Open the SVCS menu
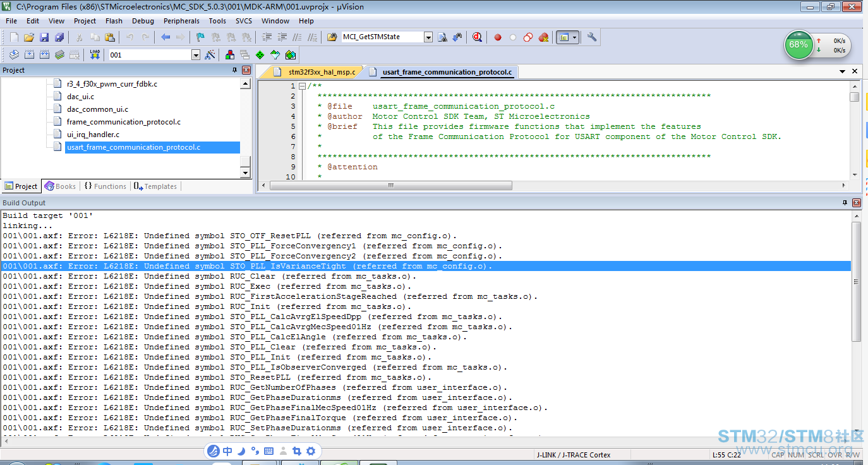The height and width of the screenshot is (465, 868). pos(244,21)
